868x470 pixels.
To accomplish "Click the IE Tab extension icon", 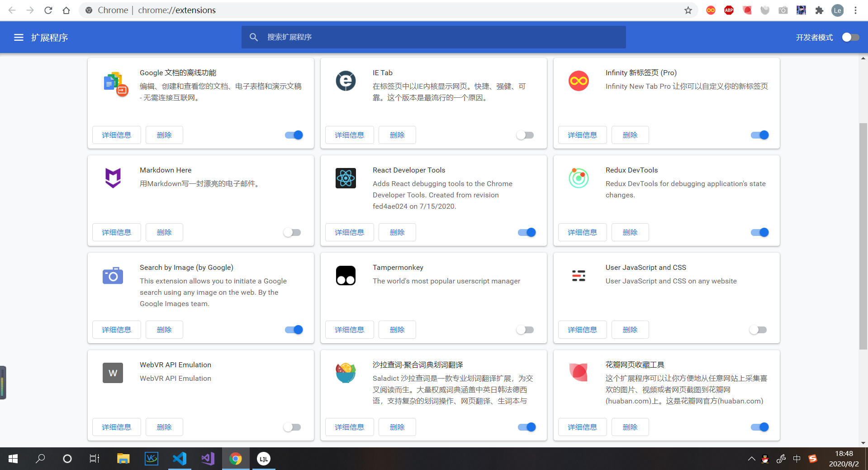I will [x=346, y=81].
